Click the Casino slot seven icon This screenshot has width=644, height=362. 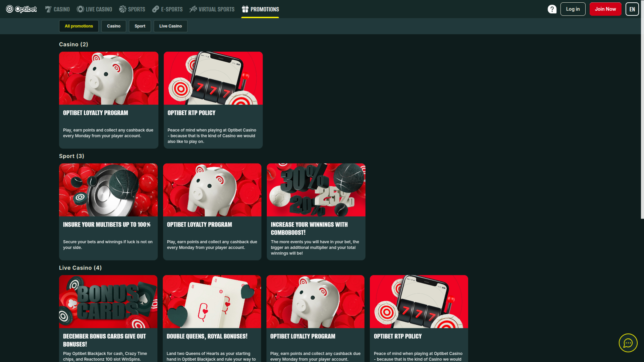point(48,9)
